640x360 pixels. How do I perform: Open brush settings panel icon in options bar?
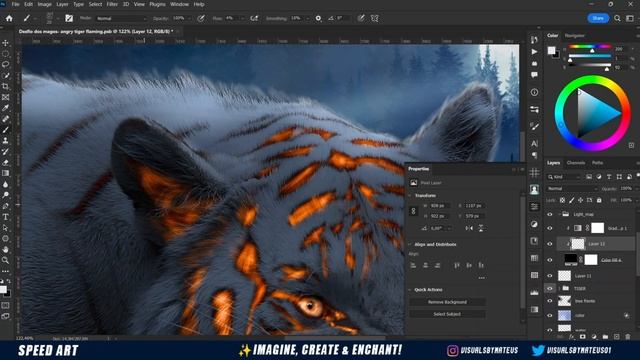(69, 18)
